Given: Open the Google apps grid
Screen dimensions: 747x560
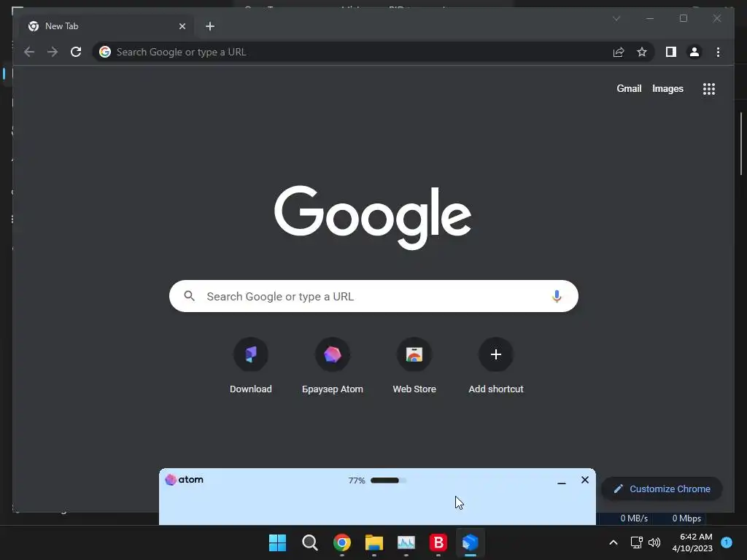Looking at the screenshot, I should (x=709, y=89).
